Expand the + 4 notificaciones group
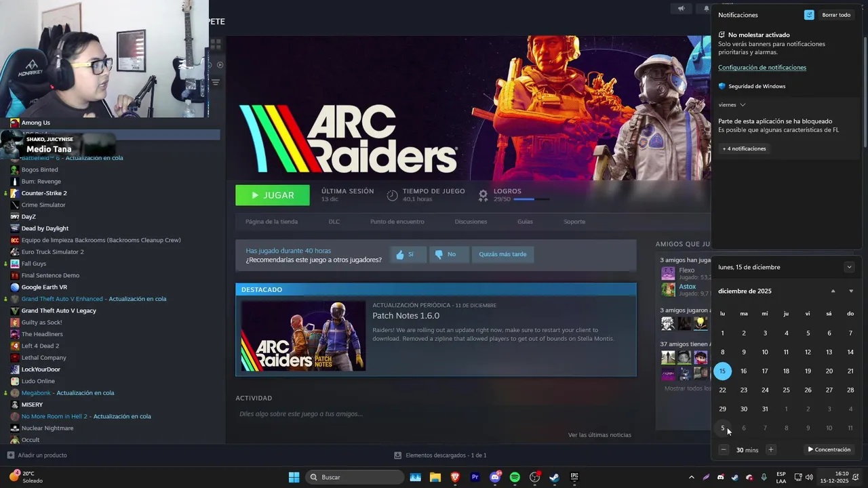Viewport: 868px width, 488px height. (x=744, y=148)
